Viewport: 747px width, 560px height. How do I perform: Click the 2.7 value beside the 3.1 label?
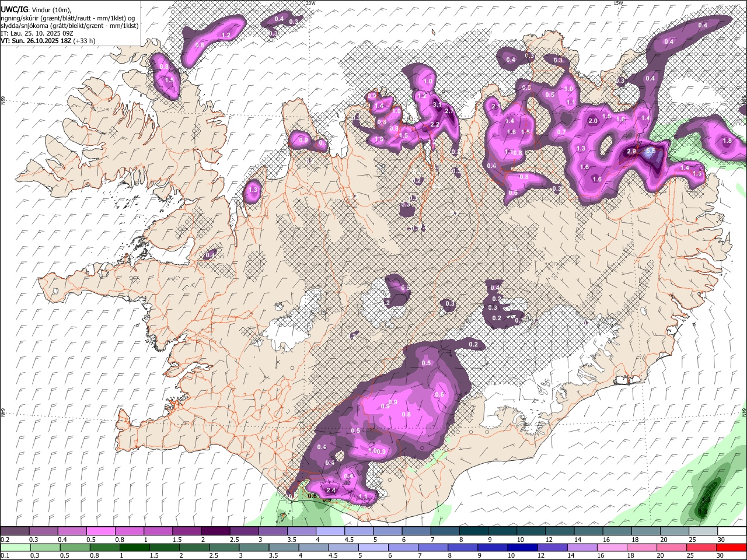point(449,111)
